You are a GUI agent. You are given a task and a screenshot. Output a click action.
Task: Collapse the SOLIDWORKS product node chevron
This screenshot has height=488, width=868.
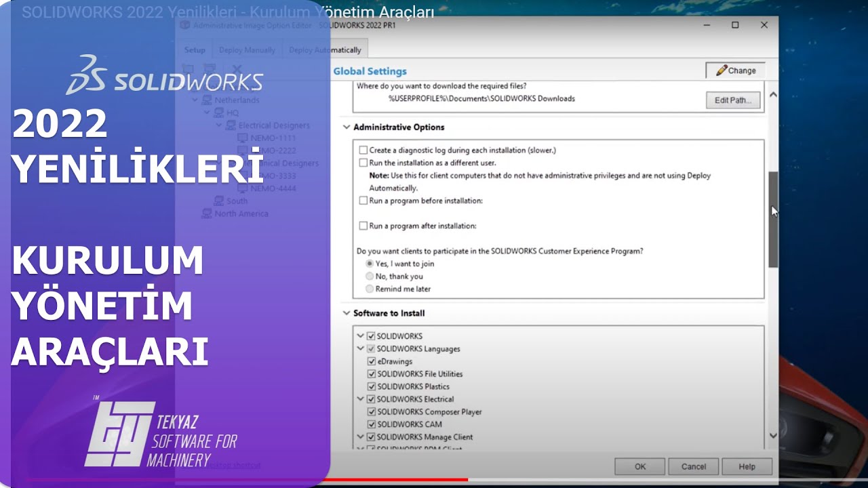[x=361, y=336]
